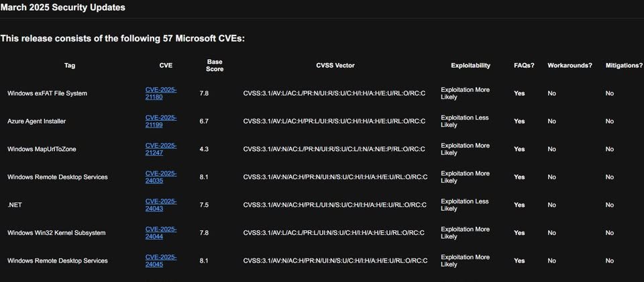Click the 7.5 base score value
Screen dimensions: 644x282
tap(204, 205)
